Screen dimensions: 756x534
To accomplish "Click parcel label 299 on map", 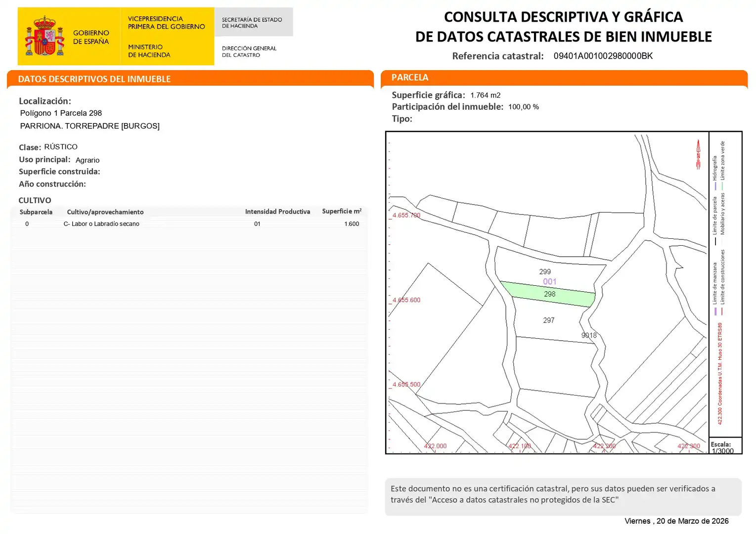I will point(545,272).
